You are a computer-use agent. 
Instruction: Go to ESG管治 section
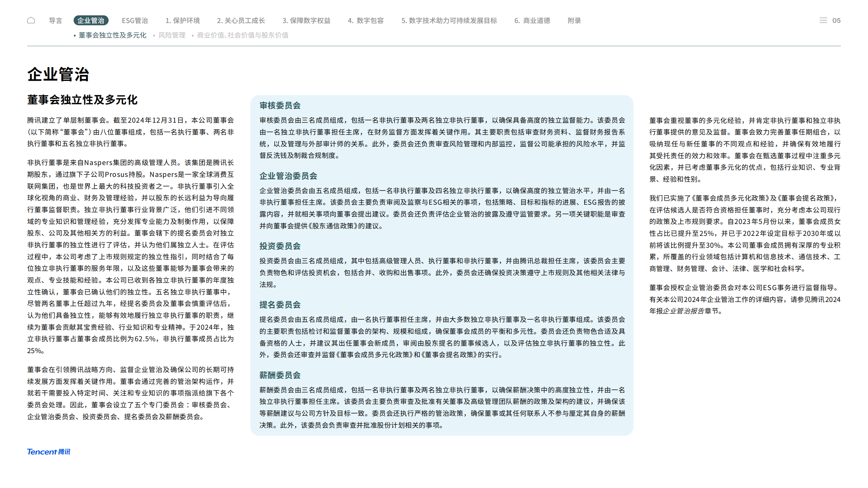pos(135,21)
